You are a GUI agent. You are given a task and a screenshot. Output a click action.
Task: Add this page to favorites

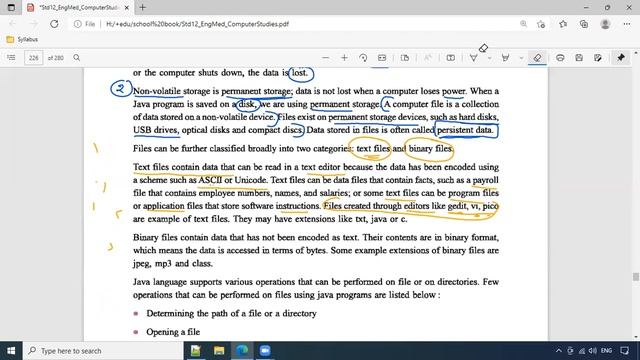[x=541, y=24]
